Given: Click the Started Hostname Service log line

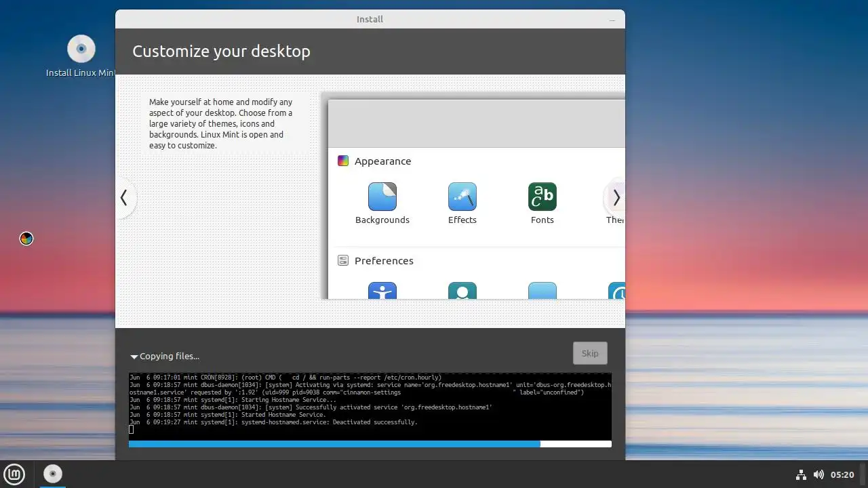Looking at the screenshot, I should pos(228,415).
